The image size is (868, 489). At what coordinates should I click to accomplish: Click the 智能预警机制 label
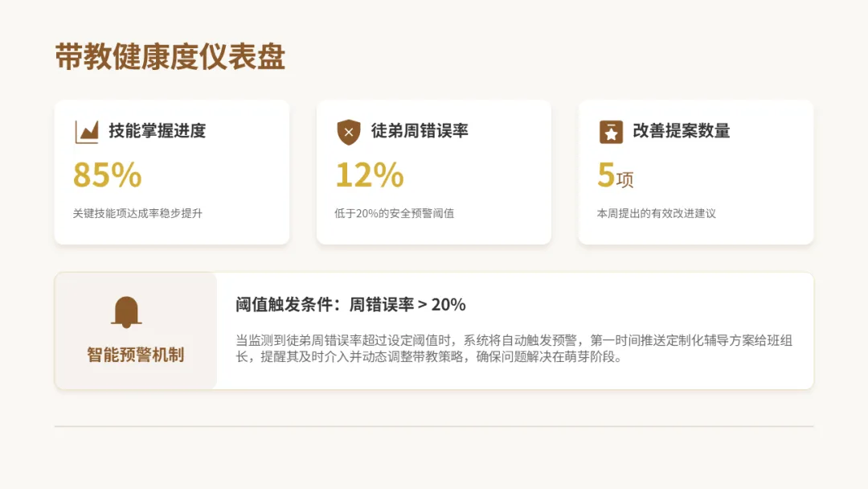(135, 355)
